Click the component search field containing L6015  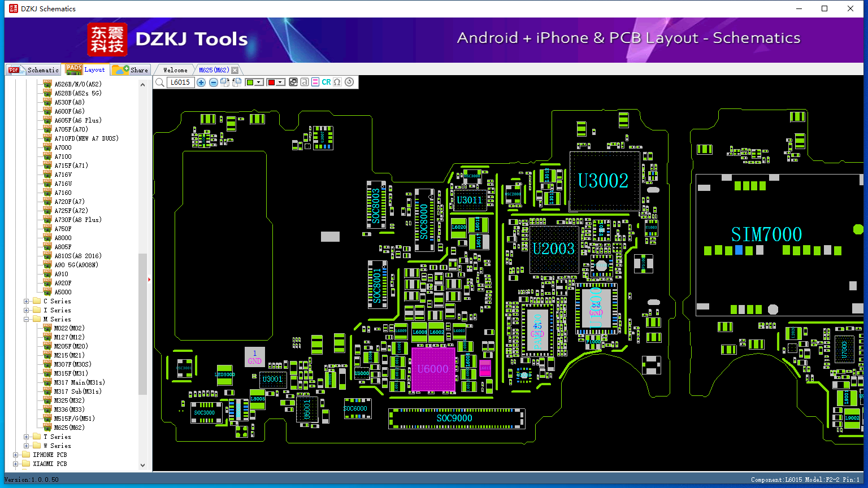click(x=181, y=82)
